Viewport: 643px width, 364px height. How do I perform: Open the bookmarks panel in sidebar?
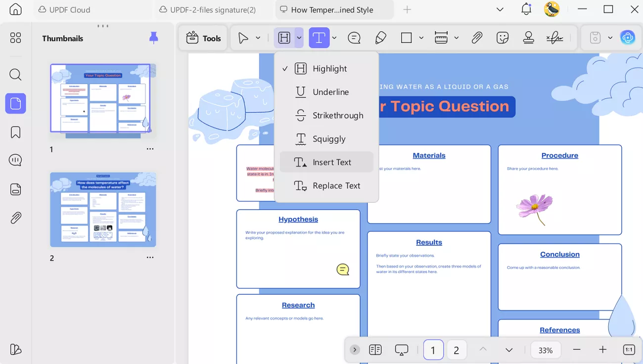click(15, 132)
